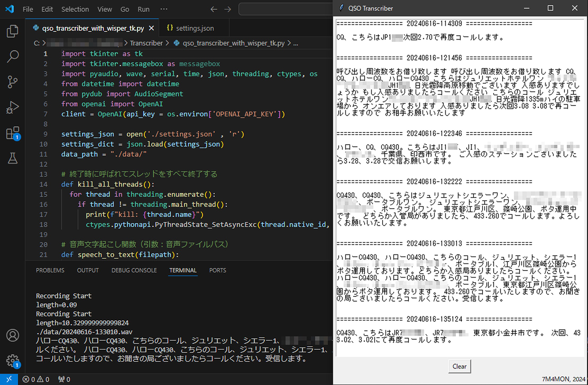
Task: Go back using the left arrow
Action: (214, 9)
